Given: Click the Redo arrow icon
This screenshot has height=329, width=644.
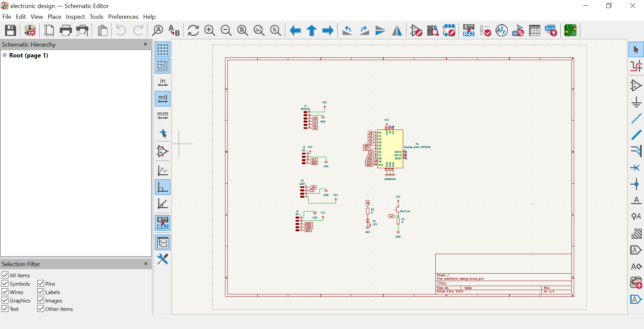Looking at the screenshot, I should [x=138, y=31].
